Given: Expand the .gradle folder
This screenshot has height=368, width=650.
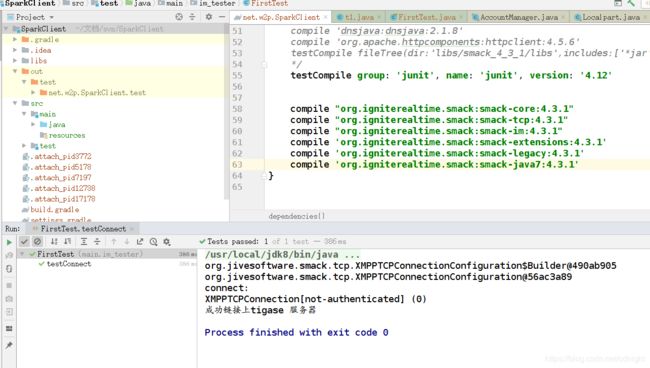Looking at the screenshot, I should pyautogui.click(x=15, y=39).
